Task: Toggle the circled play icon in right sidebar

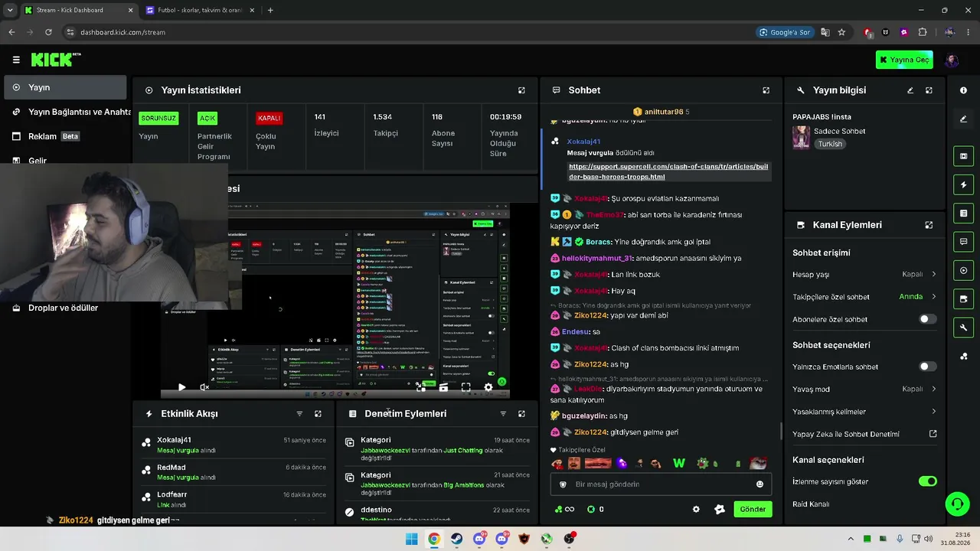Action: point(963,270)
